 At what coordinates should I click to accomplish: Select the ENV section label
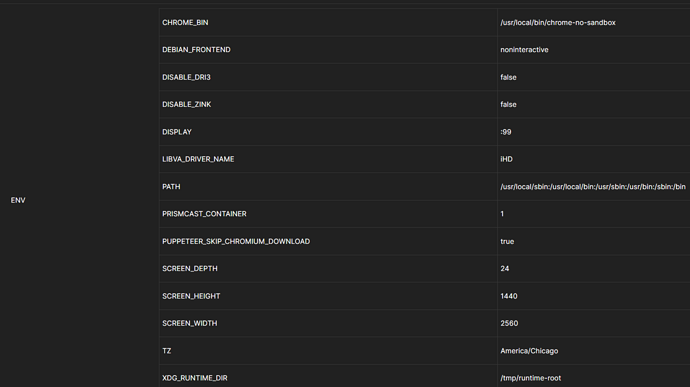coord(18,200)
